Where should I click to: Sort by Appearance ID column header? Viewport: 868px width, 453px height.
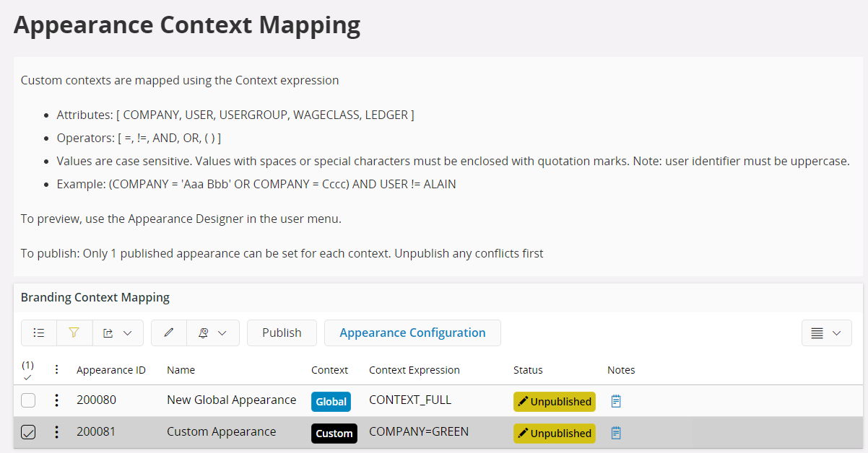[111, 370]
